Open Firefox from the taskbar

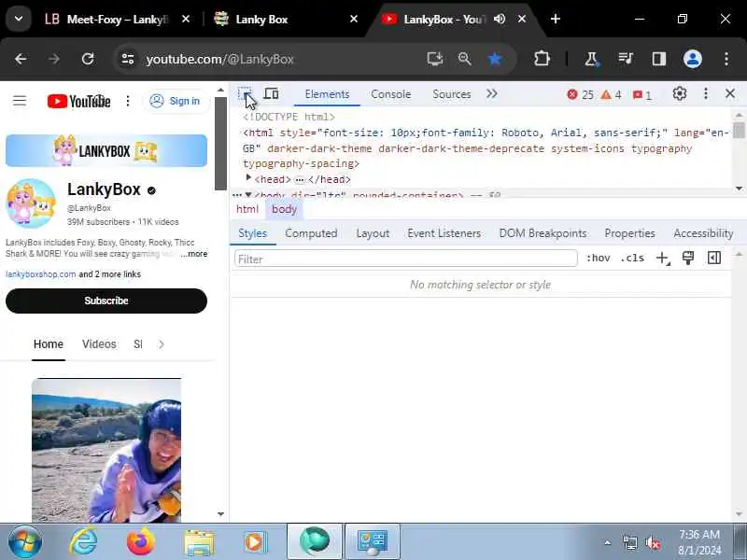(141, 541)
